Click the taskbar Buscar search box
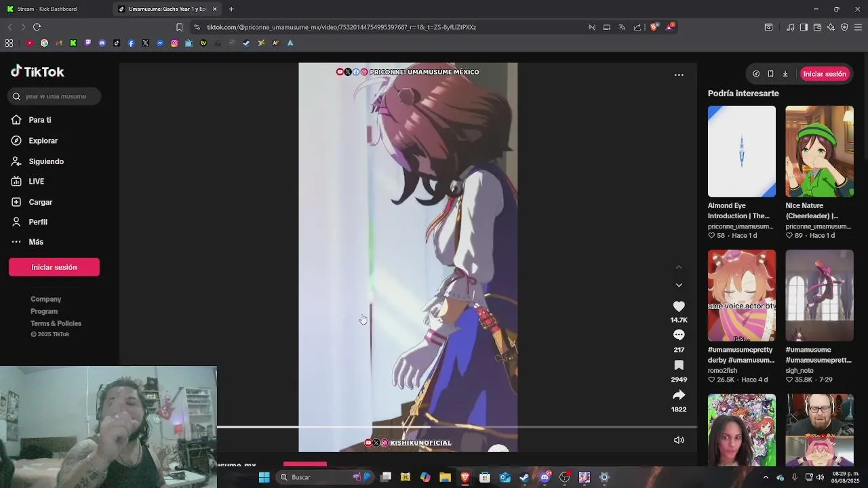 [325, 477]
